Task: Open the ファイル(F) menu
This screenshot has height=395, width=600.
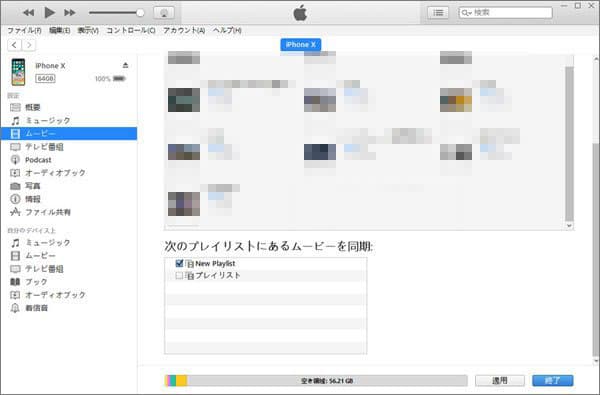Action: click(24, 30)
